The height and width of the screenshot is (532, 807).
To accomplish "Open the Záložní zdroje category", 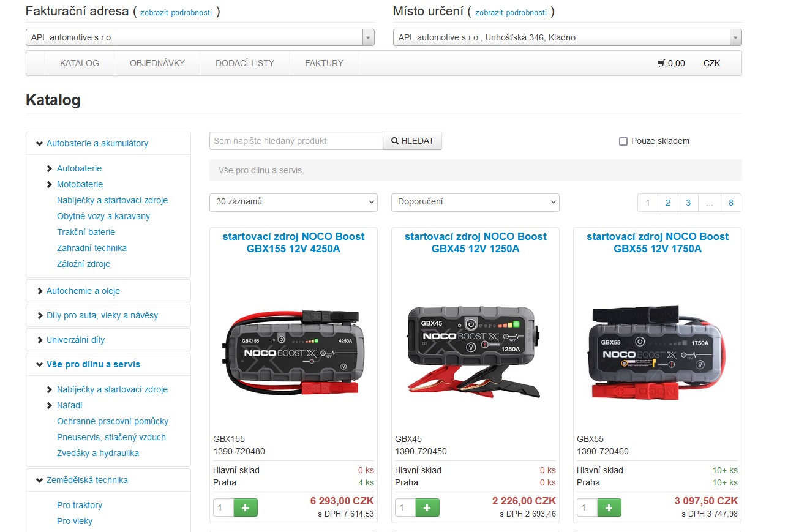I will click(x=83, y=264).
